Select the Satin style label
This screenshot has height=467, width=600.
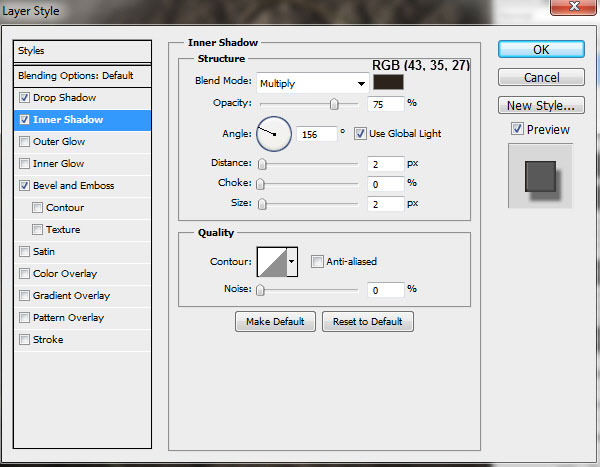point(44,251)
